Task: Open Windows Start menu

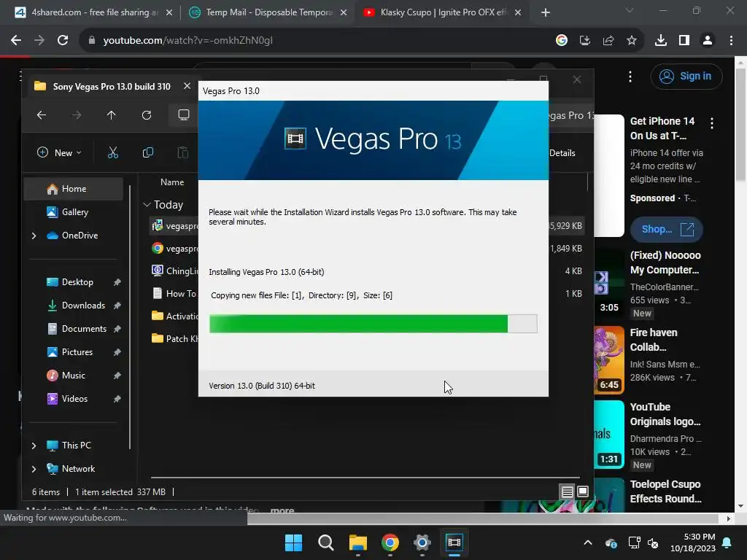Action: pyautogui.click(x=293, y=542)
